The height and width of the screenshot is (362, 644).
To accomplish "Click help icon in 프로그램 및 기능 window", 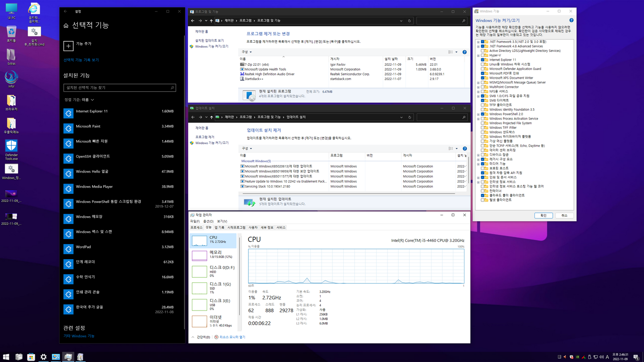I will coord(464,52).
